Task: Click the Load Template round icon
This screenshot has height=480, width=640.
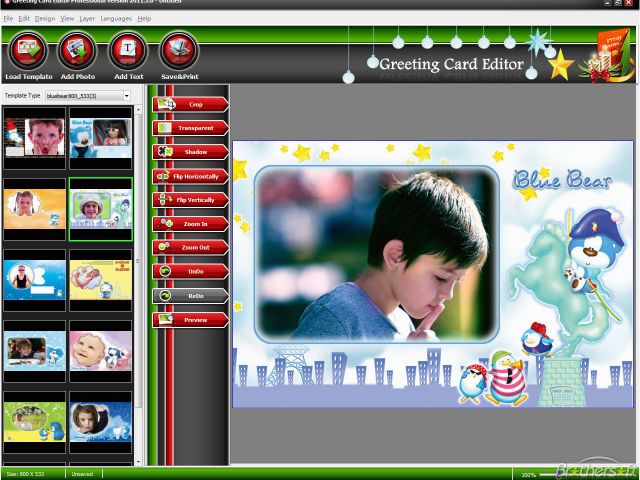Action: click(28, 51)
